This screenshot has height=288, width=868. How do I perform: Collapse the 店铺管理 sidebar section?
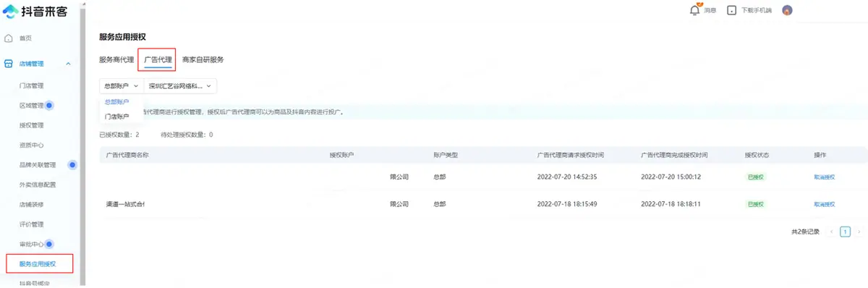pos(68,64)
